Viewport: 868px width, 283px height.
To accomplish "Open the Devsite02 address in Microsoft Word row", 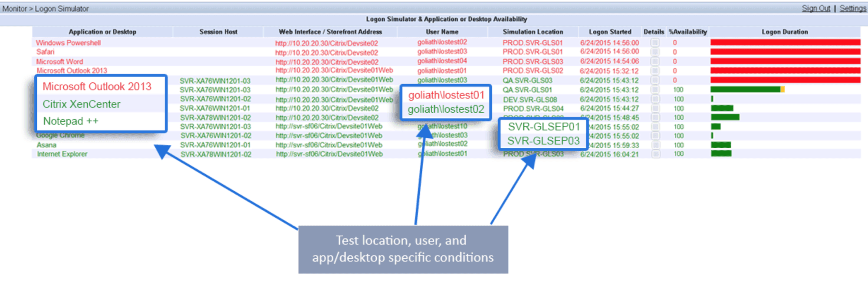I will tap(327, 62).
